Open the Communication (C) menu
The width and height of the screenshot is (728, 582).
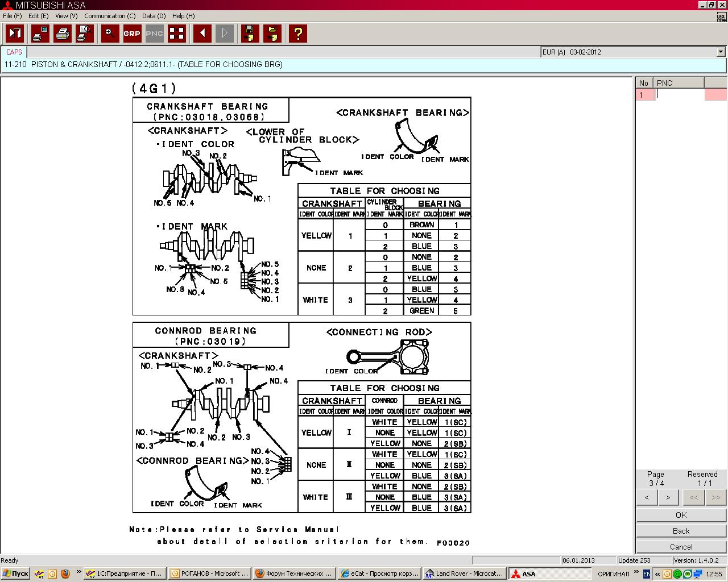click(x=110, y=16)
